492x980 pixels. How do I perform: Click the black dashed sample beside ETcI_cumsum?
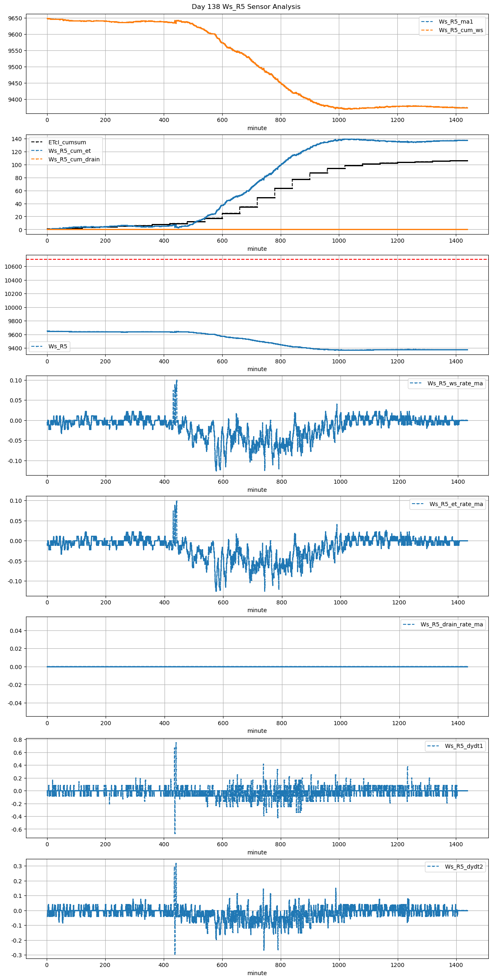pos(37,143)
